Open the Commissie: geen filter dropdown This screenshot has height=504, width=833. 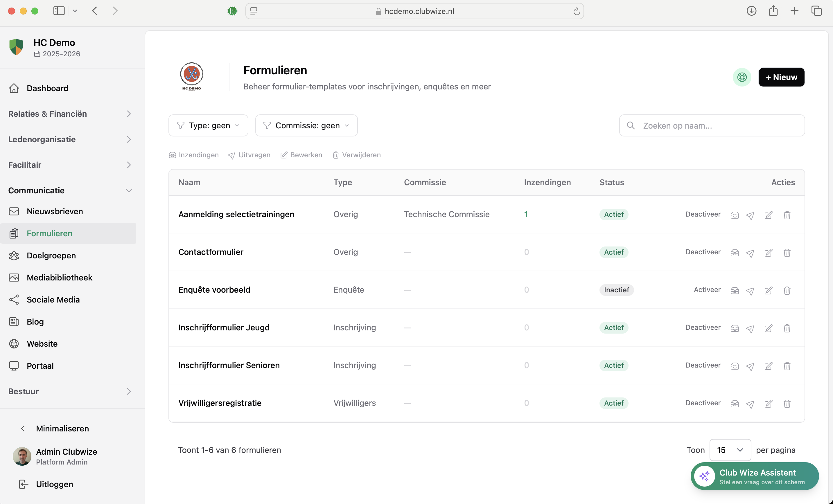306,125
